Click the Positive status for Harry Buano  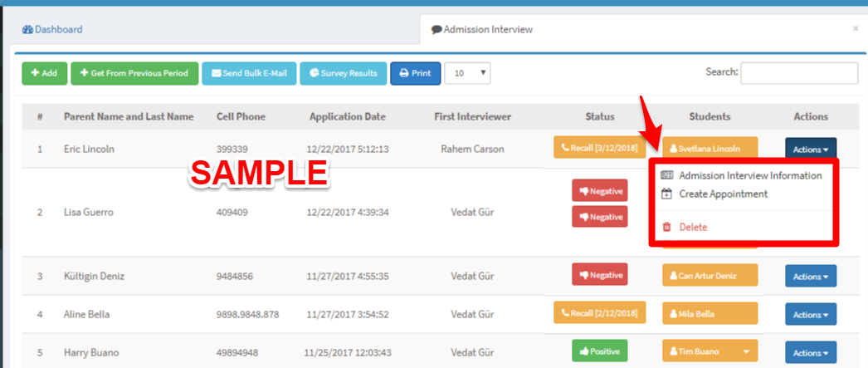(599, 351)
